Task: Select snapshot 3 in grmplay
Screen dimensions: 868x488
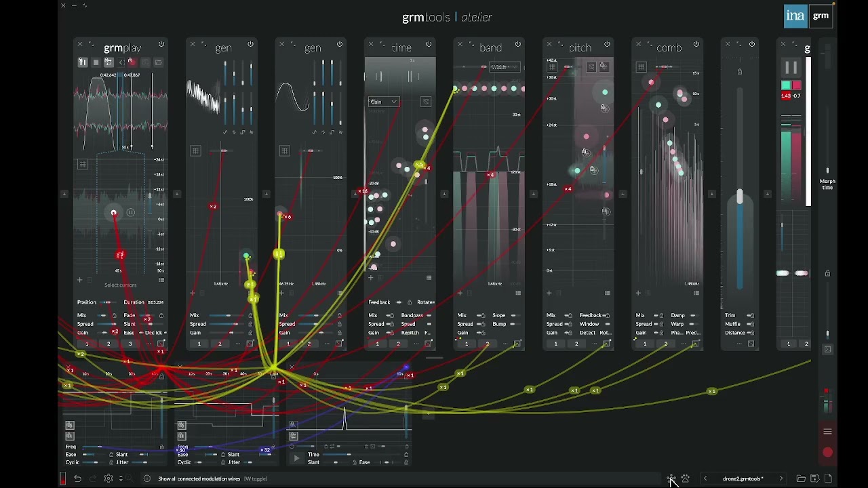Action: 130,344
